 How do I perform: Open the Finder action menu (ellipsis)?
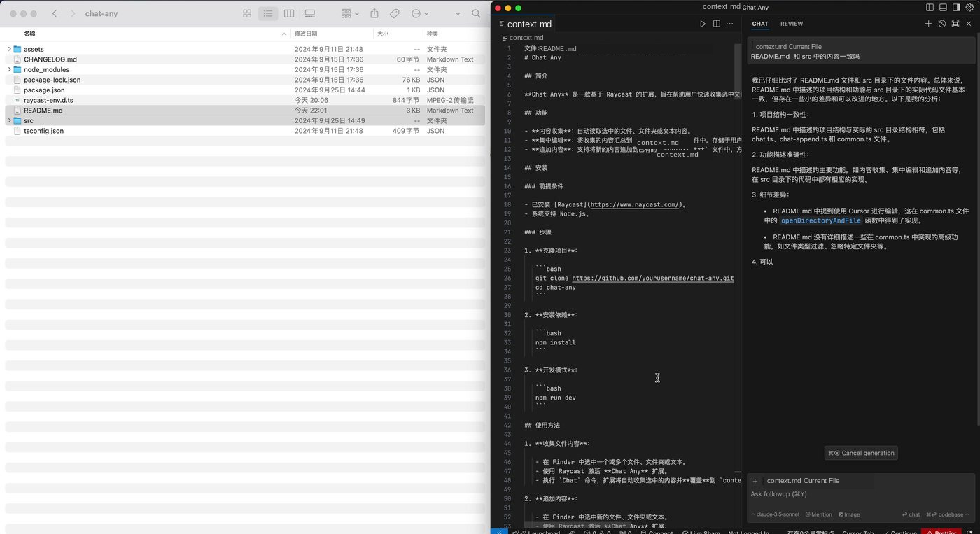point(419,13)
